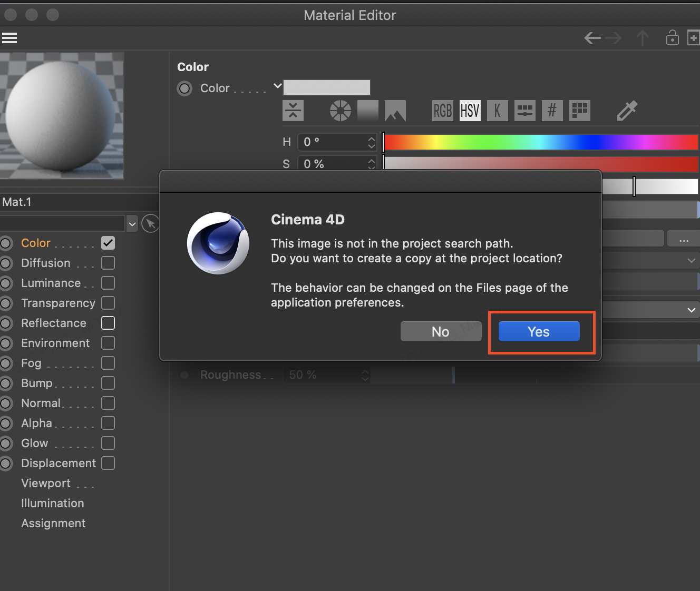Go back with the left arrow
The height and width of the screenshot is (591, 700).
point(593,38)
